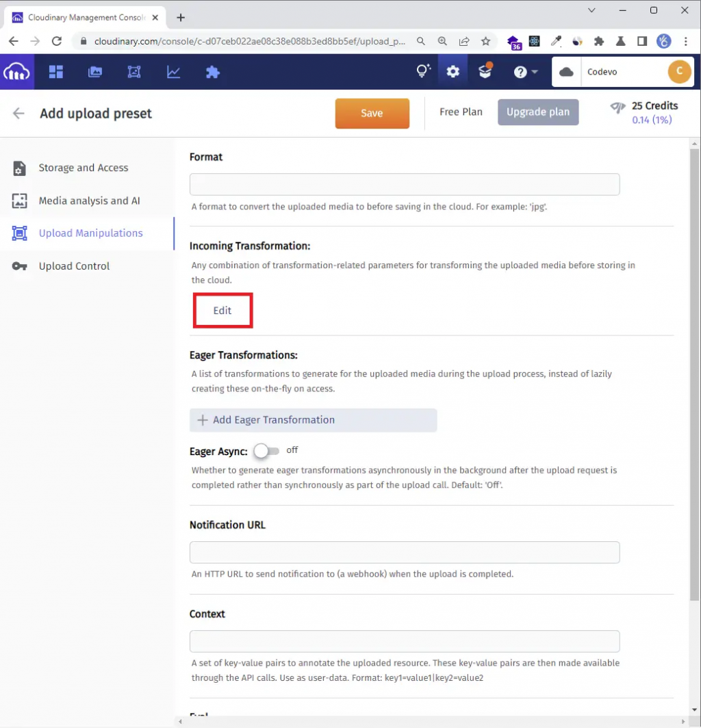Click browser forward arrow
701x728 pixels.
pyautogui.click(x=35, y=41)
